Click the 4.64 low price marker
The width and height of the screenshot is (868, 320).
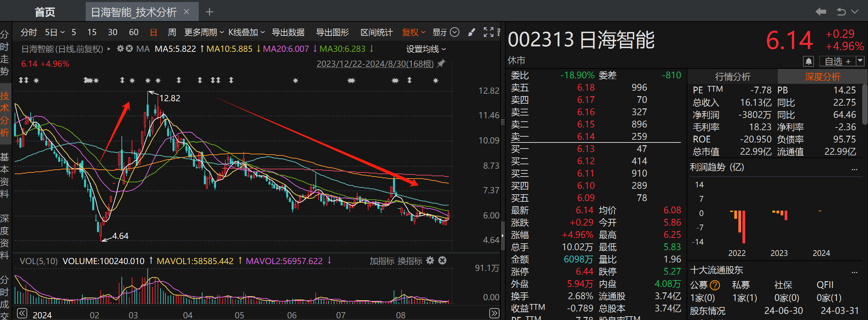click(x=120, y=236)
